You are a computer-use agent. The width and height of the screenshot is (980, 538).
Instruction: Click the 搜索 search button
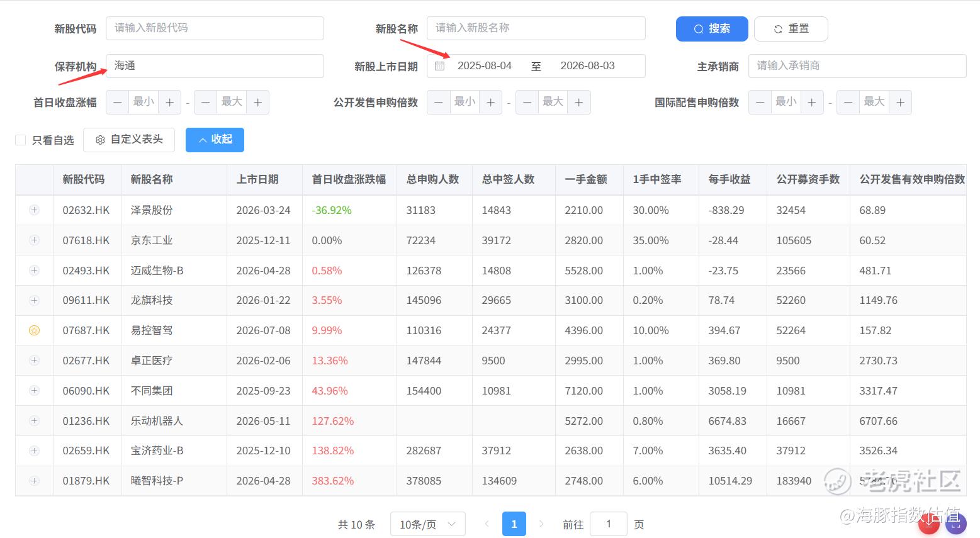[712, 29]
